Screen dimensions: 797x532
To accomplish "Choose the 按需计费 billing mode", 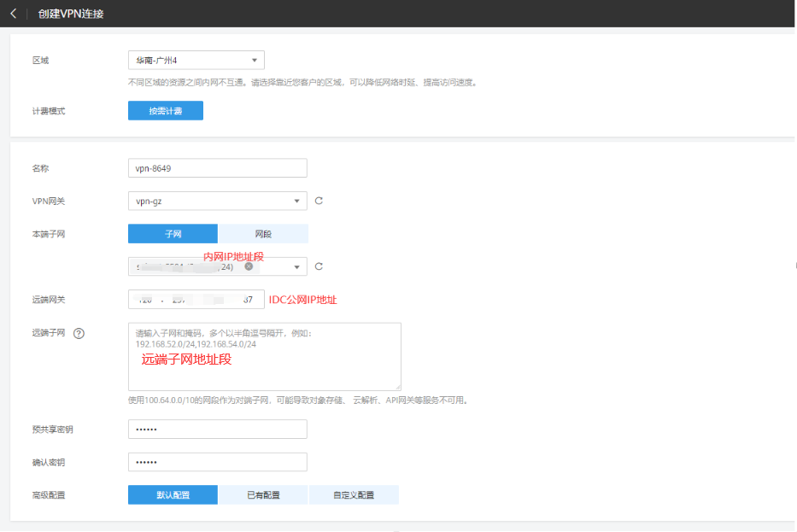I will click(x=166, y=111).
